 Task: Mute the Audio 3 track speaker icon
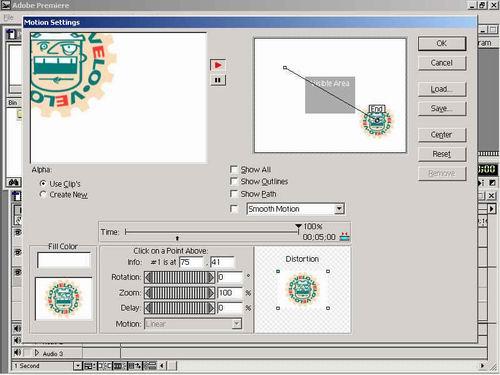(x=17, y=352)
